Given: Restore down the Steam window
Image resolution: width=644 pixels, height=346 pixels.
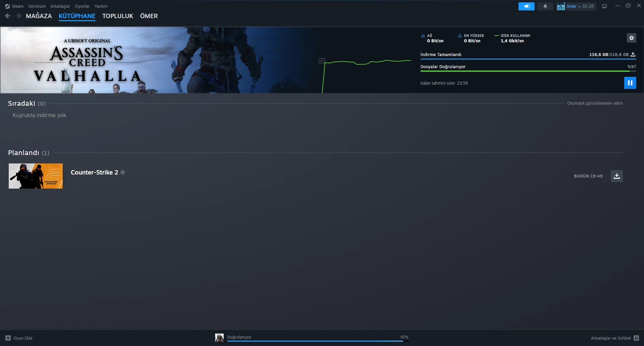Looking at the screenshot, I should 628,6.
